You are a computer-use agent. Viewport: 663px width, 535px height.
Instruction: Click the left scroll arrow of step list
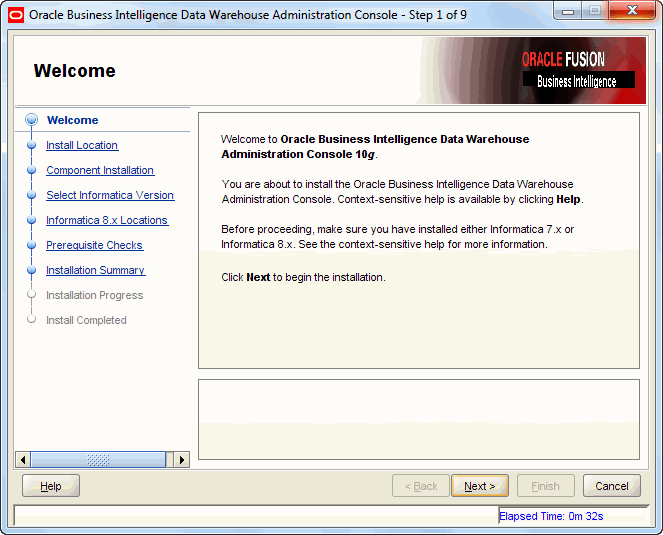click(x=23, y=460)
